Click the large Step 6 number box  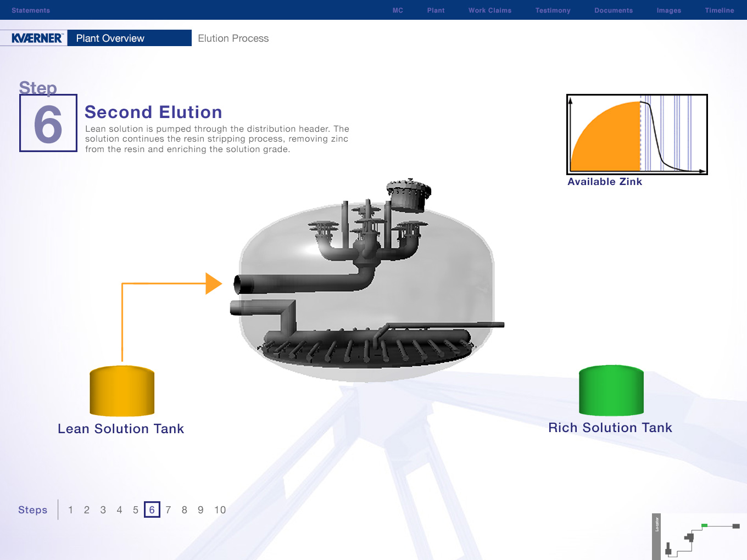tap(48, 124)
